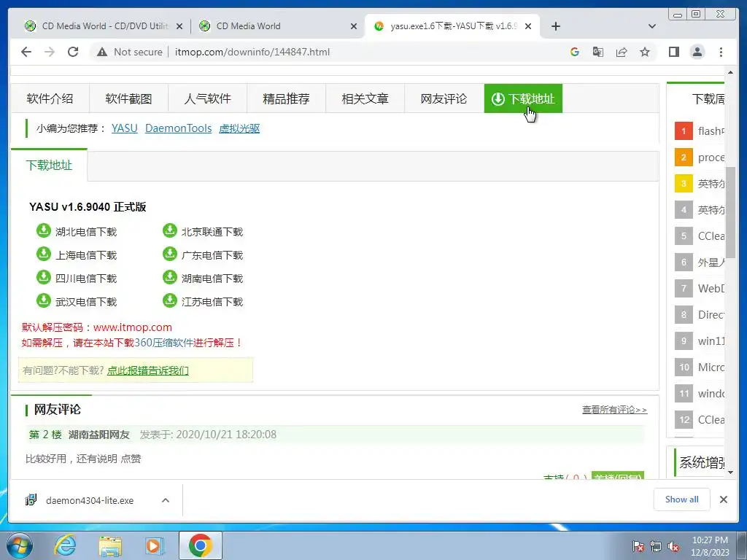This screenshot has height=560, width=747.
Task: Click the Not secure warning icon
Action: click(102, 52)
